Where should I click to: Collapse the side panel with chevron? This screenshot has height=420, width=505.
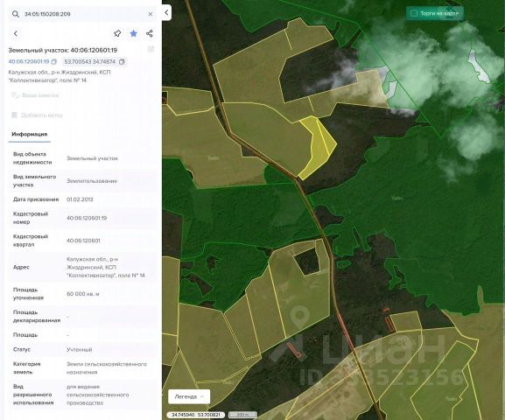(166, 13)
